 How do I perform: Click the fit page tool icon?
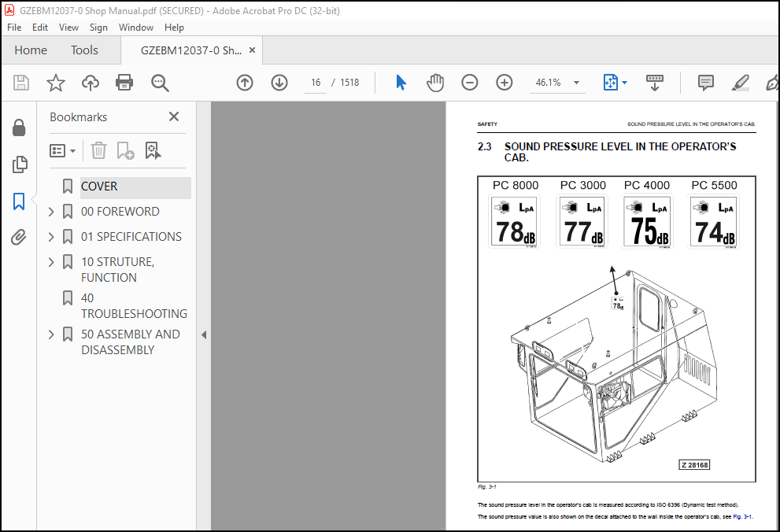[x=610, y=83]
